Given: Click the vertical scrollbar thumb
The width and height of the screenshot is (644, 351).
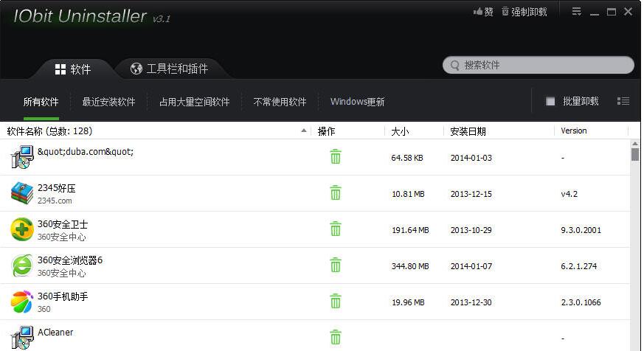Looking at the screenshot, I should pyautogui.click(x=635, y=154).
